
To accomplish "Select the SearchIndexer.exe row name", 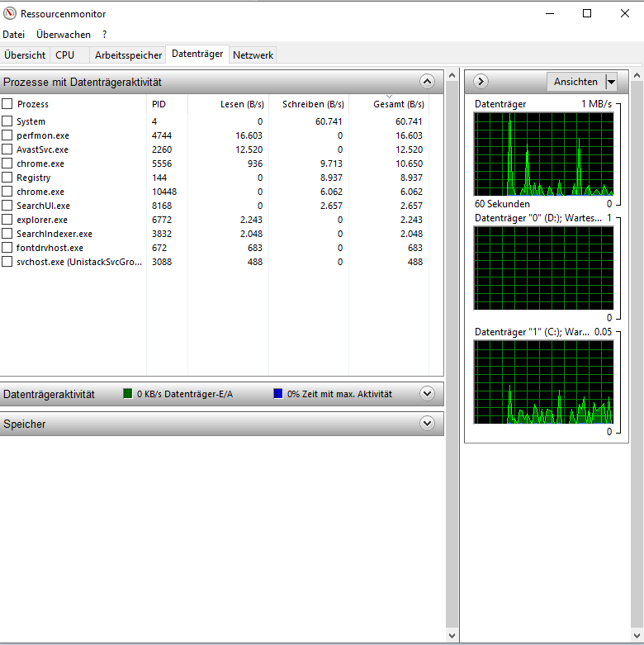I will pos(54,234).
